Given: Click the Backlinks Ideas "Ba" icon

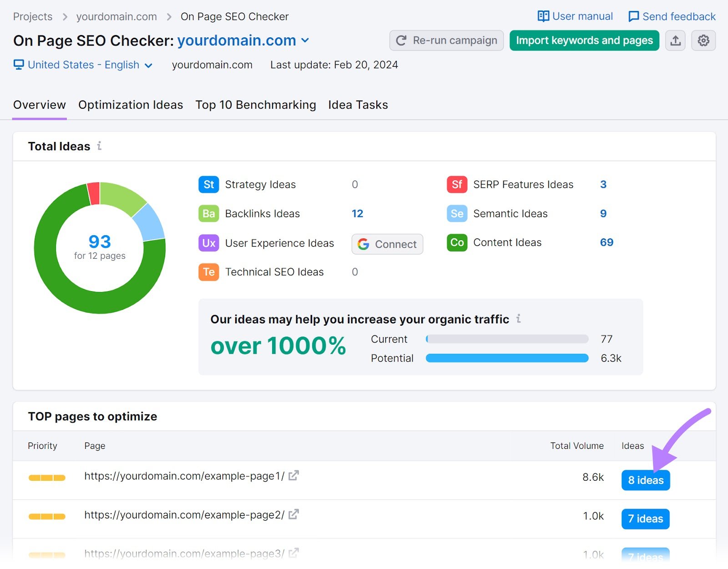Looking at the screenshot, I should pos(208,213).
